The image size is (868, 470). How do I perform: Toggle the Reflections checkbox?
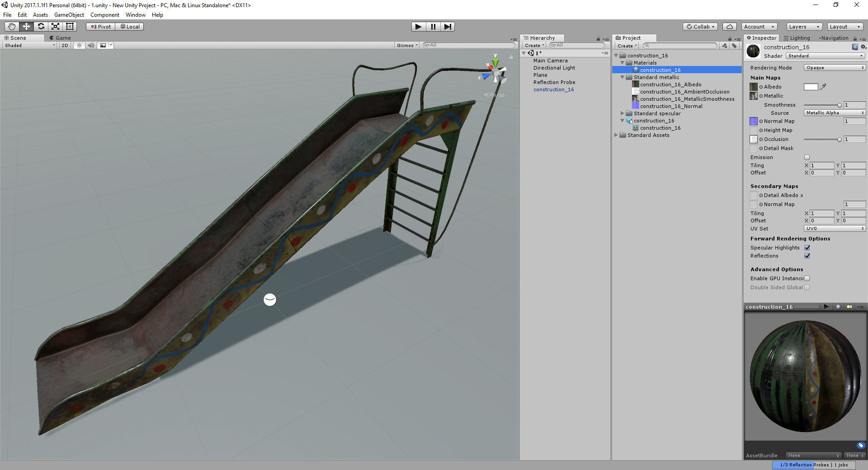click(807, 256)
